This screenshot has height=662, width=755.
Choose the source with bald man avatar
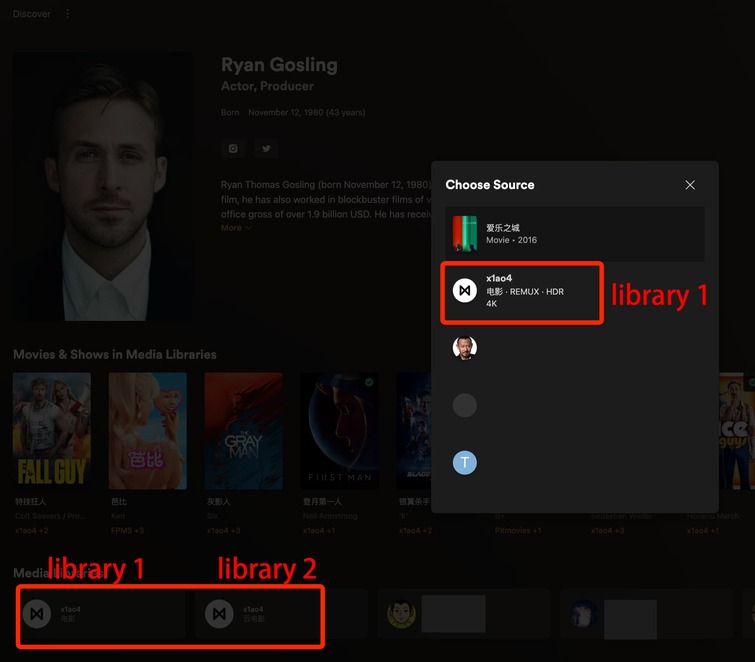click(465, 348)
